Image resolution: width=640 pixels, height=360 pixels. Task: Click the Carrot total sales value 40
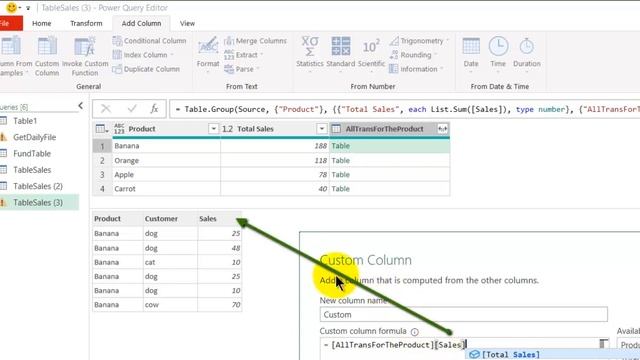(275, 189)
